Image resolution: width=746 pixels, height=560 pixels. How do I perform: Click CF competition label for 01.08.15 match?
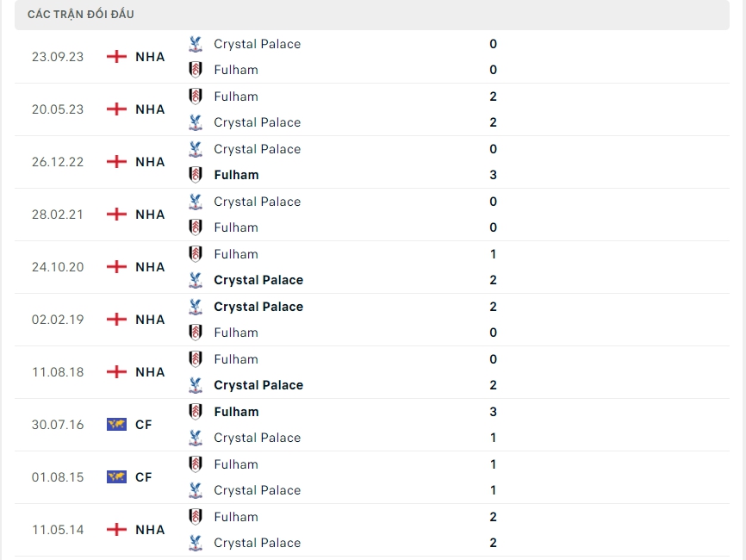(143, 477)
